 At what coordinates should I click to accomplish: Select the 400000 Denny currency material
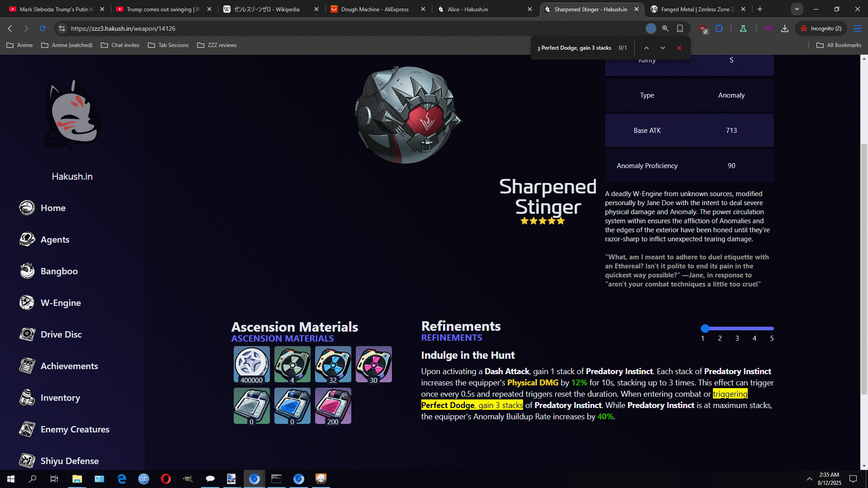[x=252, y=365]
